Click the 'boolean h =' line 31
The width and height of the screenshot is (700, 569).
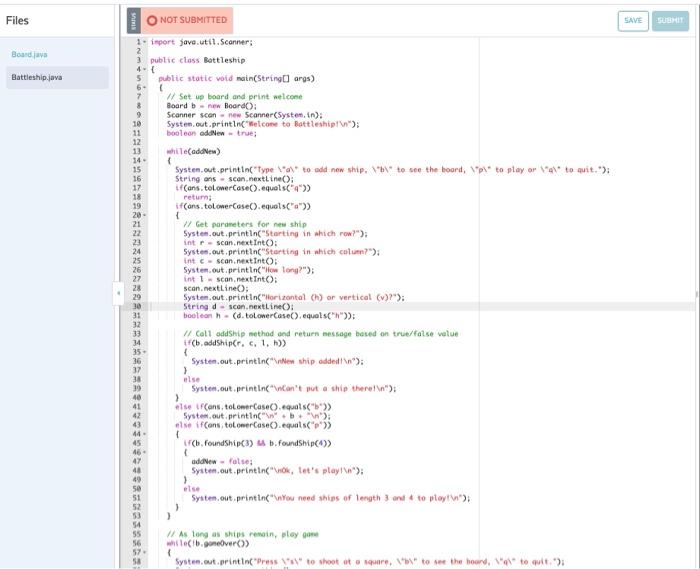[269, 316]
